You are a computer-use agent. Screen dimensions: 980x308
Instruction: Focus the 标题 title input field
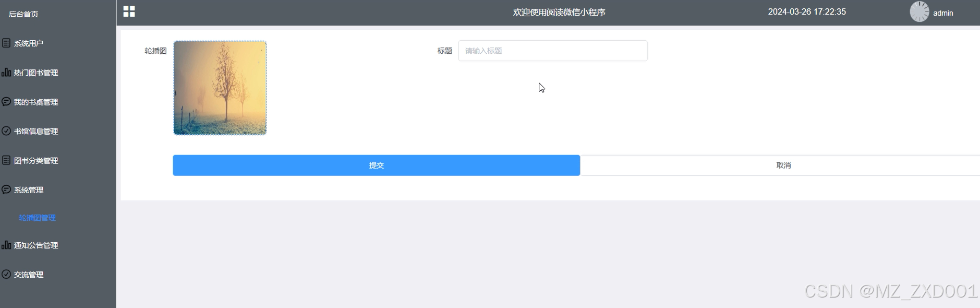pos(553,51)
